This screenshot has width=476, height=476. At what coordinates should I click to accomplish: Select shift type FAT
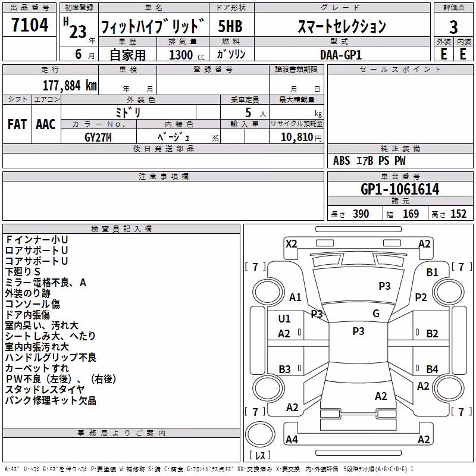coord(17,124)
